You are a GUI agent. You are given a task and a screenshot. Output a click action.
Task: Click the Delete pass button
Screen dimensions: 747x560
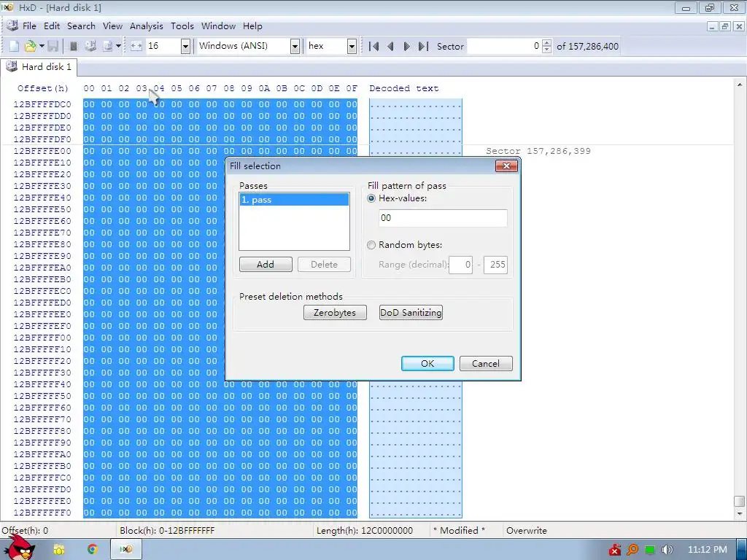324,264
